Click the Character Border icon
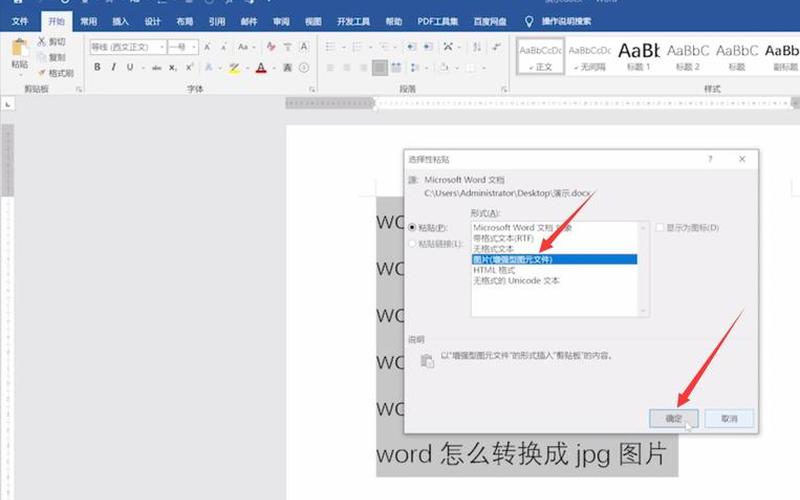Viewport: 800px width, 500px height. coord(304,47)
